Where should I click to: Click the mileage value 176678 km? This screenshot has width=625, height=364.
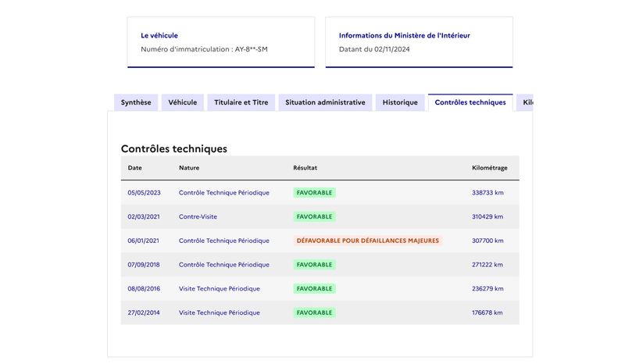point(487,312)
